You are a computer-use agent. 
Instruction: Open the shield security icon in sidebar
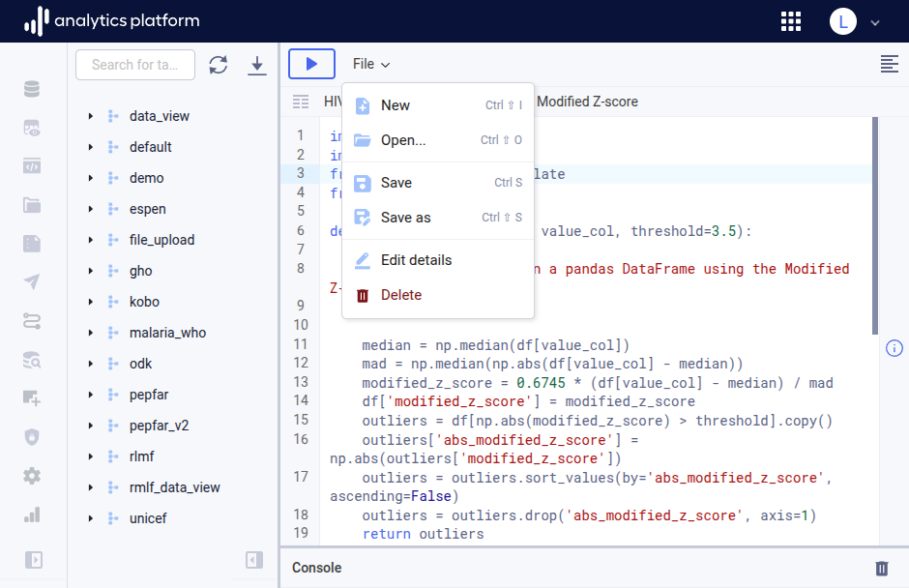click(32, 437)
